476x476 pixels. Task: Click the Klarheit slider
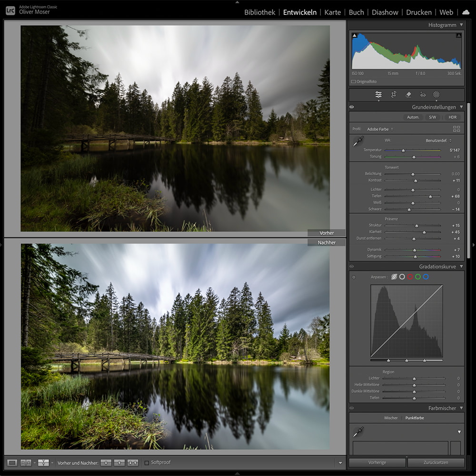pyautogui.click(x=412, y=232)
